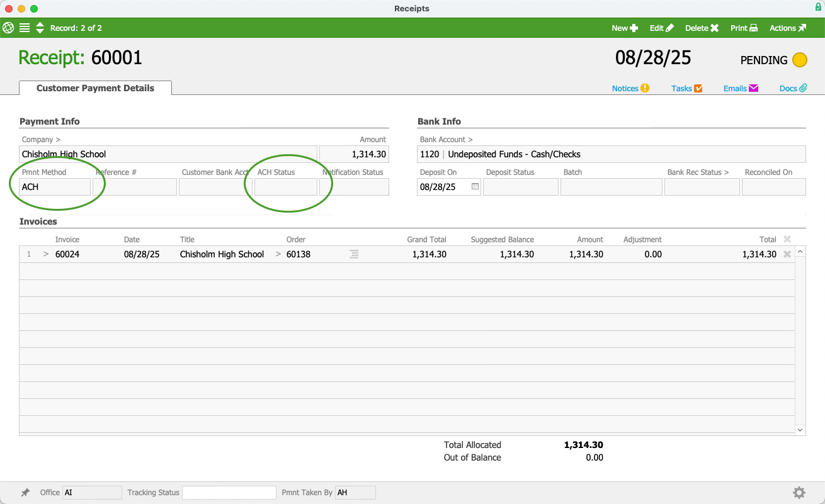
Task: Click receipt number 60001 heading
Action: coord(117,58)
